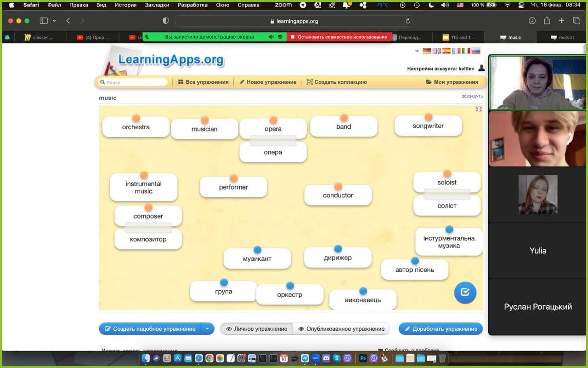
Task: Click the 'conductor' card
Action: tap(338, 195)
